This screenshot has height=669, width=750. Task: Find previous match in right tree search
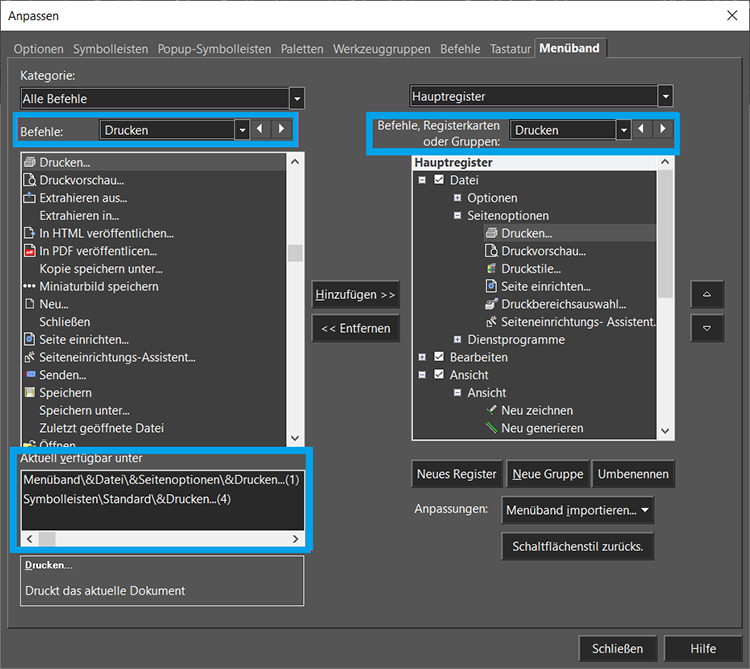641,129
